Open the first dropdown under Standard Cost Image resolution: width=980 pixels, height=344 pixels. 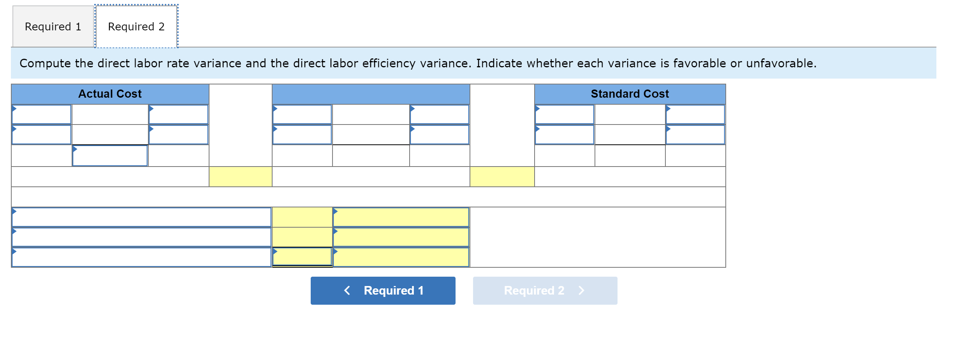coord(564,115)
